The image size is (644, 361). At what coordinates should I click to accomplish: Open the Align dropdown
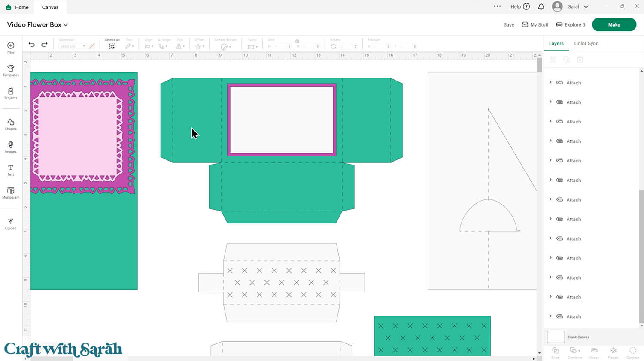coord(149,46)
